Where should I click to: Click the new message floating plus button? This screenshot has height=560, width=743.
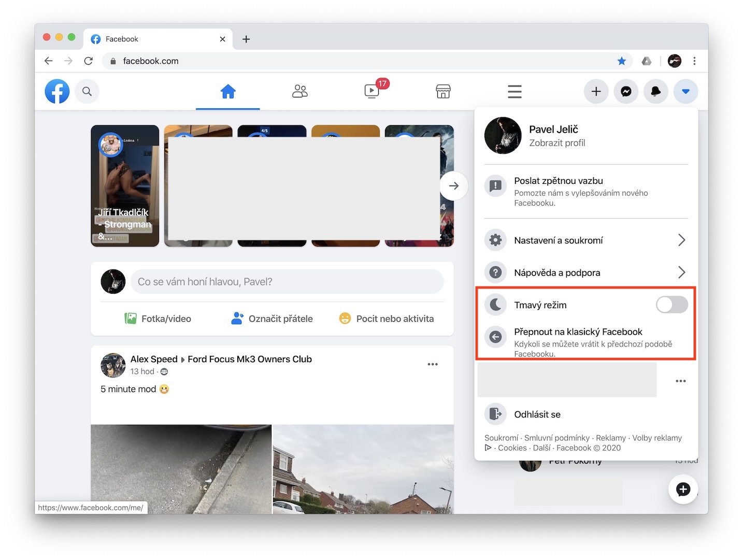683,489
